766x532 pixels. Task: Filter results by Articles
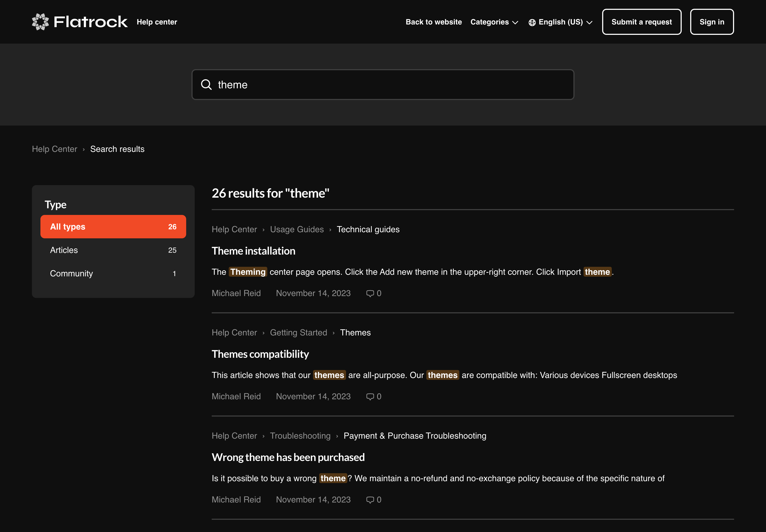pyautogui.click(x=113, y=250)
